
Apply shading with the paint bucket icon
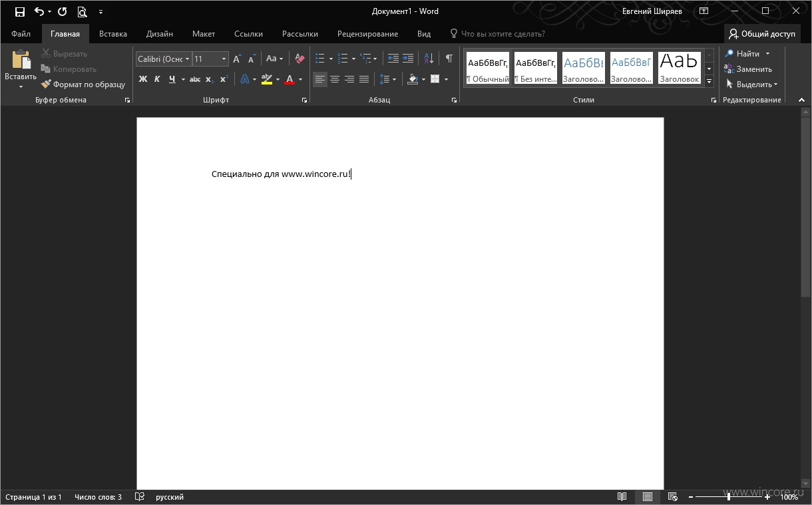coord(413,79)
